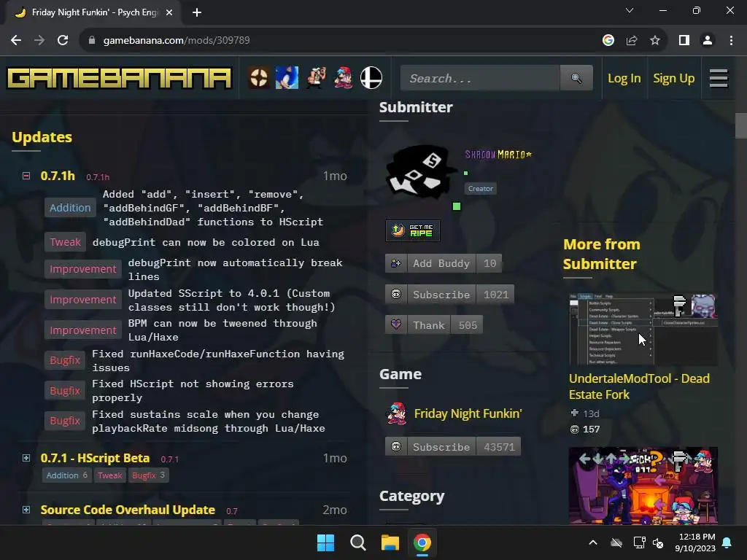Open ShadowMario's profile name
The width and height of the screenshot is (747, 560).
pos(498,155)
